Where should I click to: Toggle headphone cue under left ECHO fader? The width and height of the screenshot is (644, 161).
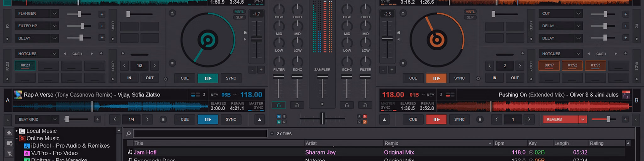point(297,105)
